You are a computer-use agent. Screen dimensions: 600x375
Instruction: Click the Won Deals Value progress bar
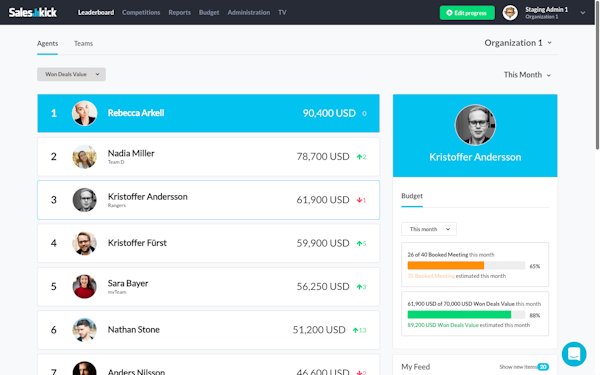click(x=466, y=315)
